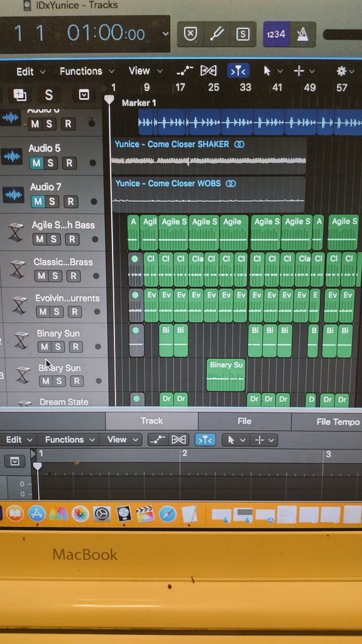Open the editor's Functions menu

[x=70, y=440]
